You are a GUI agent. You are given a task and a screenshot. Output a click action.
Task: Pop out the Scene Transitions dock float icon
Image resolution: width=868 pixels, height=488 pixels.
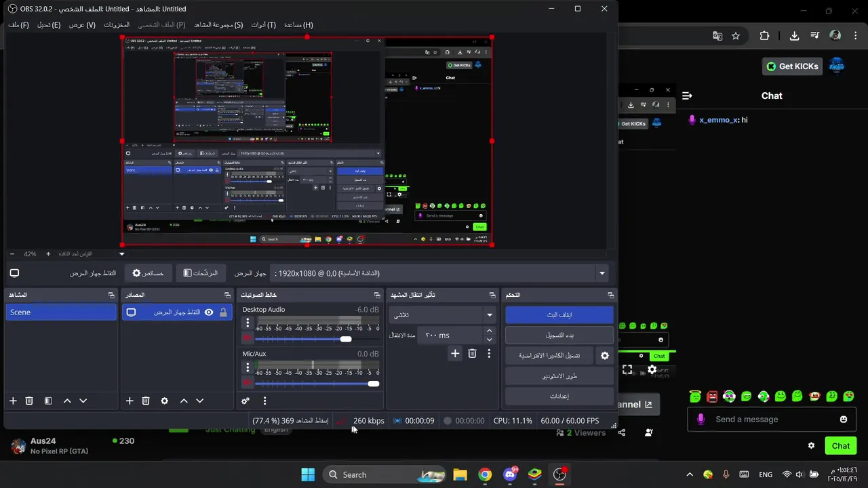(492, 295)
